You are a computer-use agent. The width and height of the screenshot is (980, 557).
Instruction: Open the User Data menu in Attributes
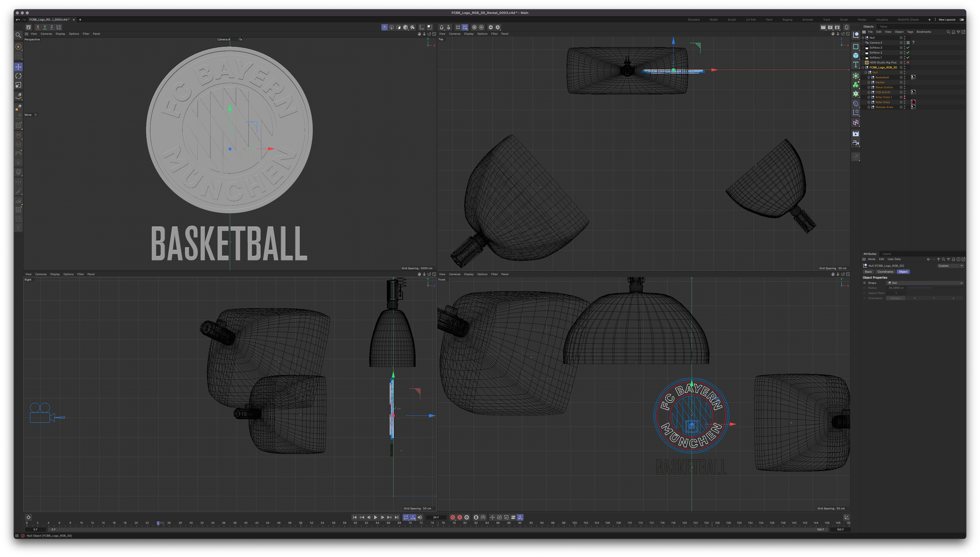click(x=894, y=259)
